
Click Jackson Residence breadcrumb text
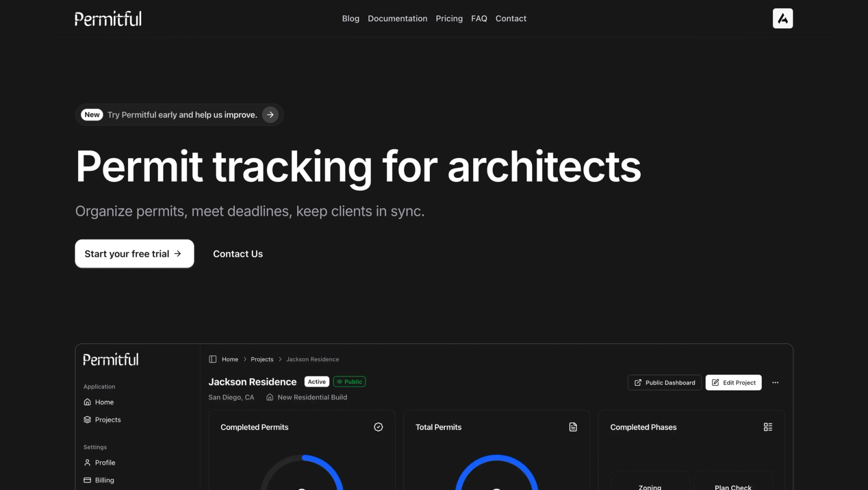point(312,359)
